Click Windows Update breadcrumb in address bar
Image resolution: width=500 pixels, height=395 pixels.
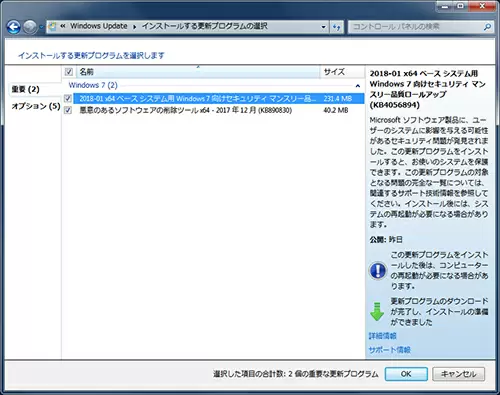(x=99, y=26)
